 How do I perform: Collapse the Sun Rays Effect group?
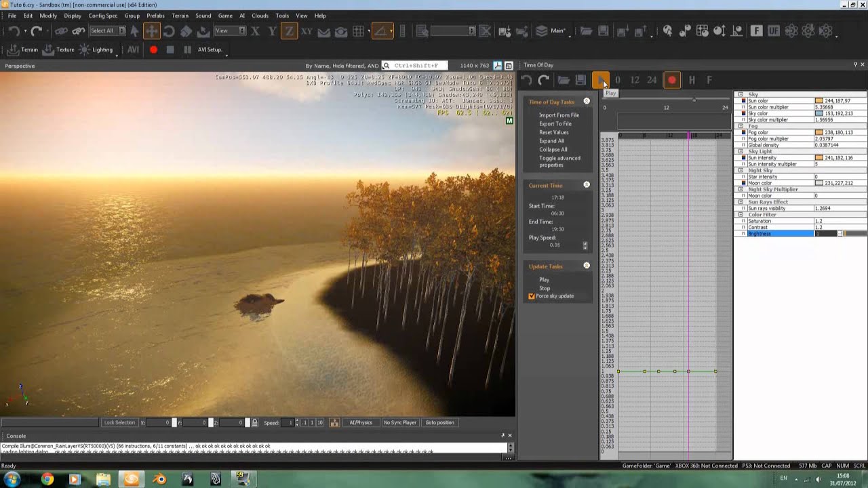[x=741, y=202]
